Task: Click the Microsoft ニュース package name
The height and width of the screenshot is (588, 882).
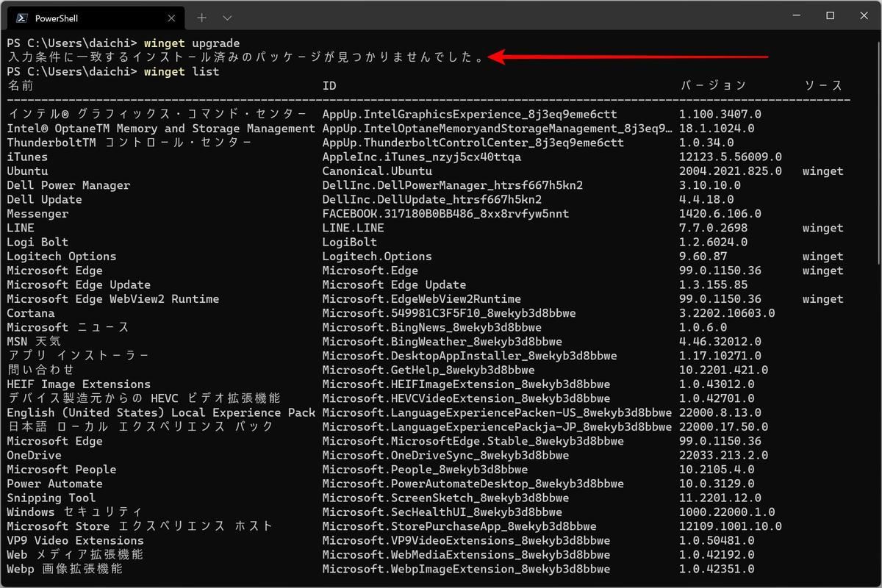Action: coord(68,328)
